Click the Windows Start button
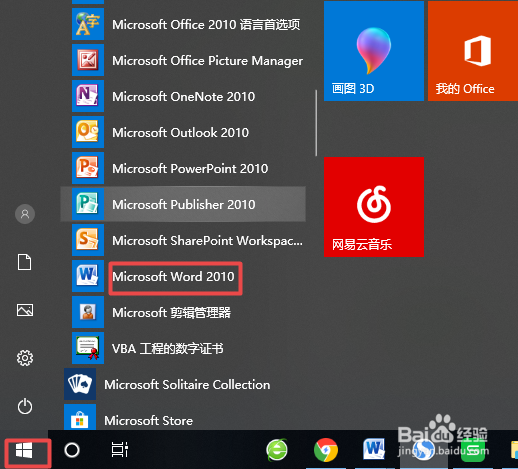The image size is (518, 469). 24,450
